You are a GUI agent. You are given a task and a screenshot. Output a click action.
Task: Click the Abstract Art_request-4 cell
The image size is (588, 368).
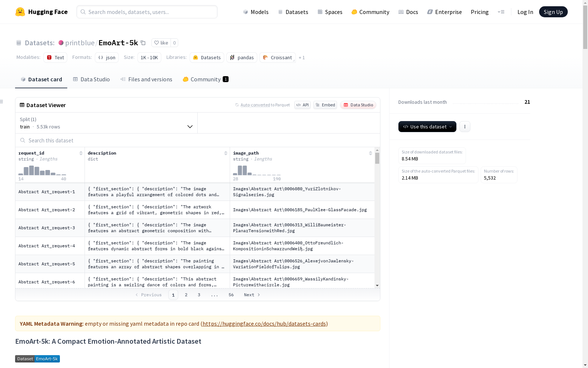(50, 246)
